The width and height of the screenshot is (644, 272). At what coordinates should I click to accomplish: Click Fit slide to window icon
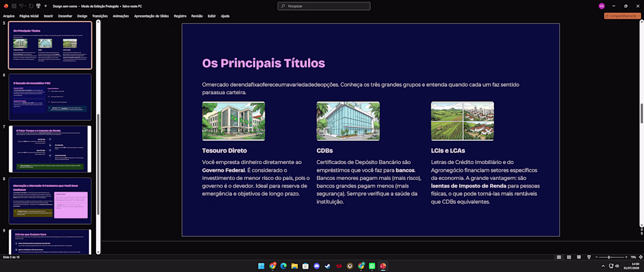(x=640, y=257)
